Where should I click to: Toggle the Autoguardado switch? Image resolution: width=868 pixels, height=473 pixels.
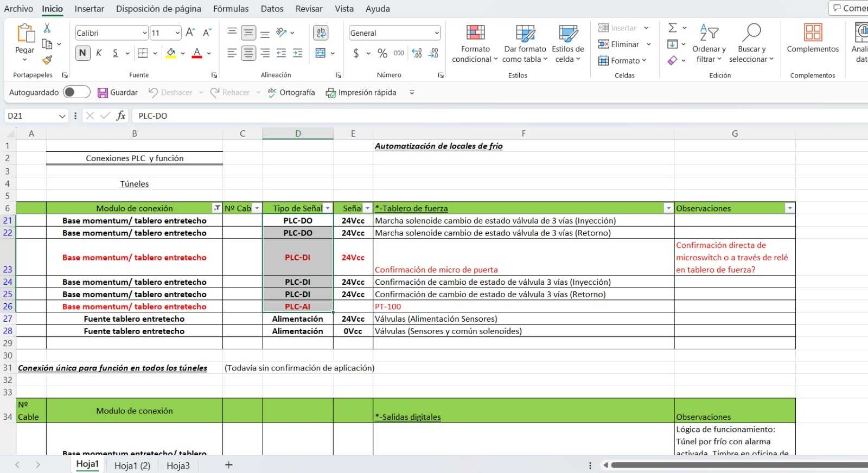coord(76,92)
